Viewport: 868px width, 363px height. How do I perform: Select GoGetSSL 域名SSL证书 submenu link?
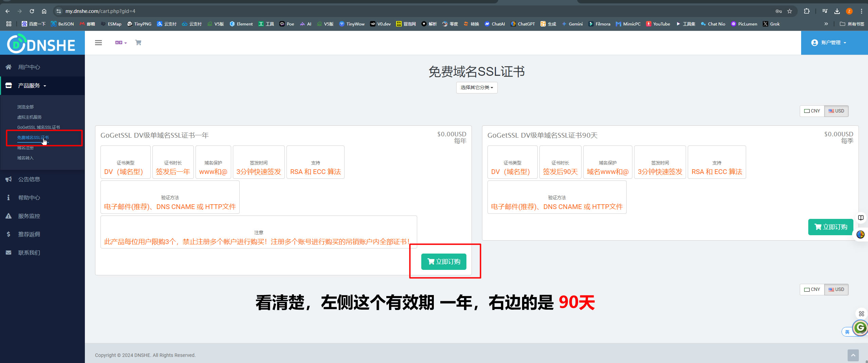pos(38,127)
